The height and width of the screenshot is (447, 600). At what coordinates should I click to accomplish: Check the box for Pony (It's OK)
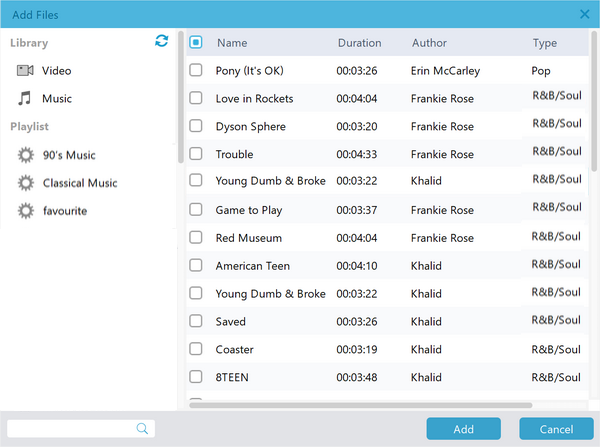coord(196,71)
